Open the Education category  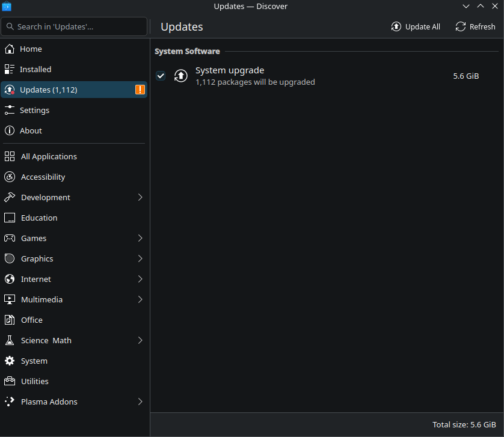(74, 218)
